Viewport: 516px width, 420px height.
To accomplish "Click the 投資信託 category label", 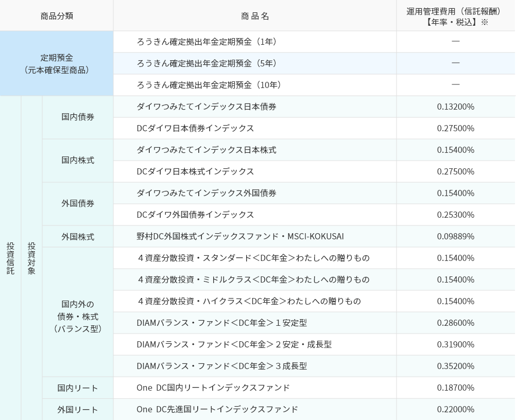I will click(x=10, y=257).
